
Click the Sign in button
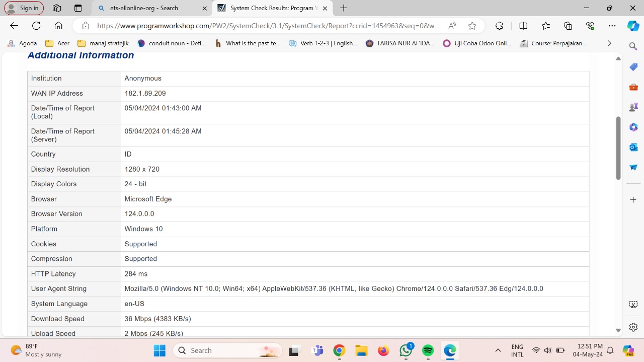pos(24,8)
